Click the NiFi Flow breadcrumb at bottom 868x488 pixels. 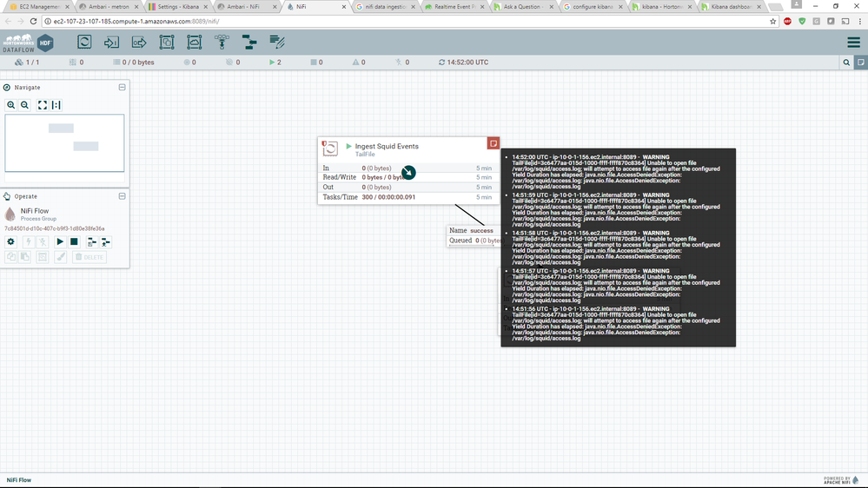[x=19, y=480]
